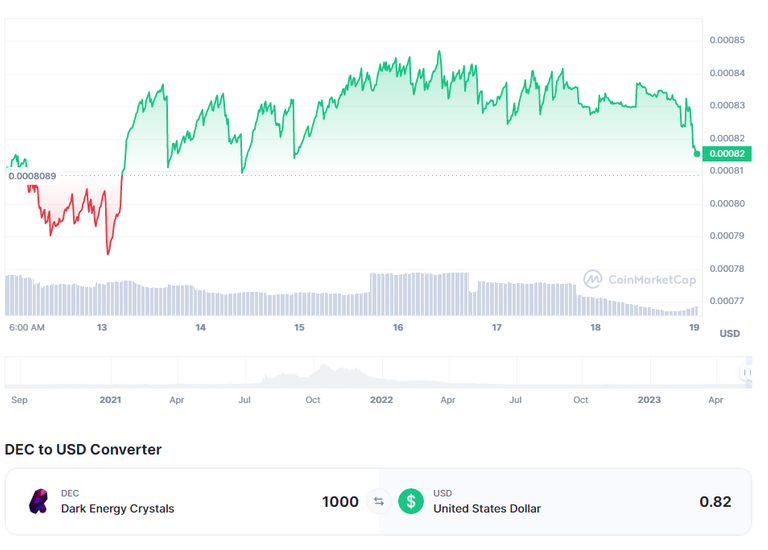Click the 2022 label on range navigator

point(381,400)
